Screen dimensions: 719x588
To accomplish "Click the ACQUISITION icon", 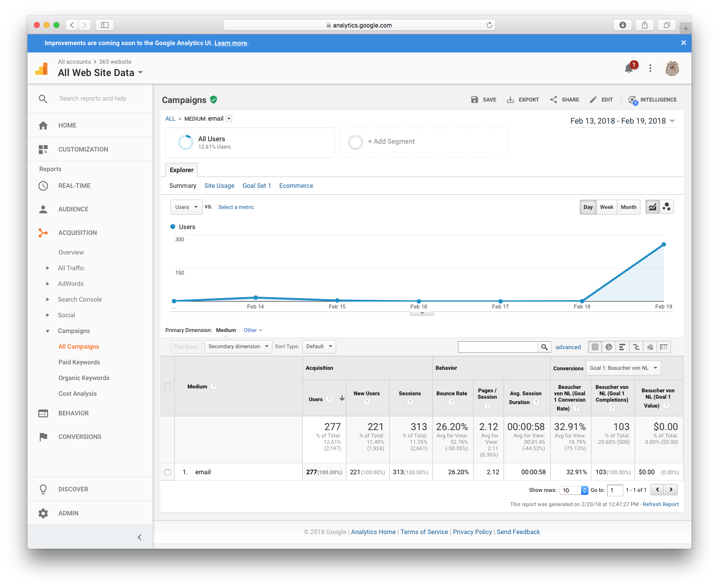I will tap(43, 233).
